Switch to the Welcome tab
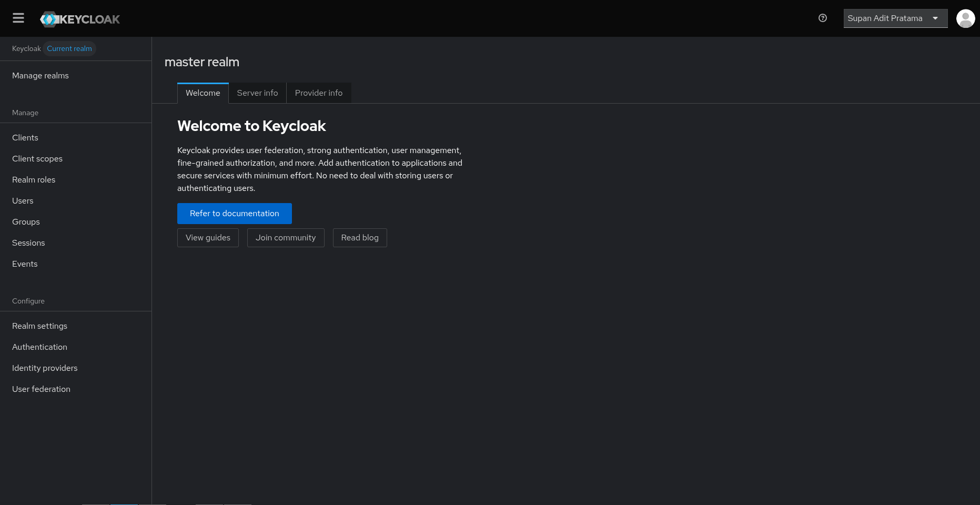980x505 pixels. [x=203, y=93]
